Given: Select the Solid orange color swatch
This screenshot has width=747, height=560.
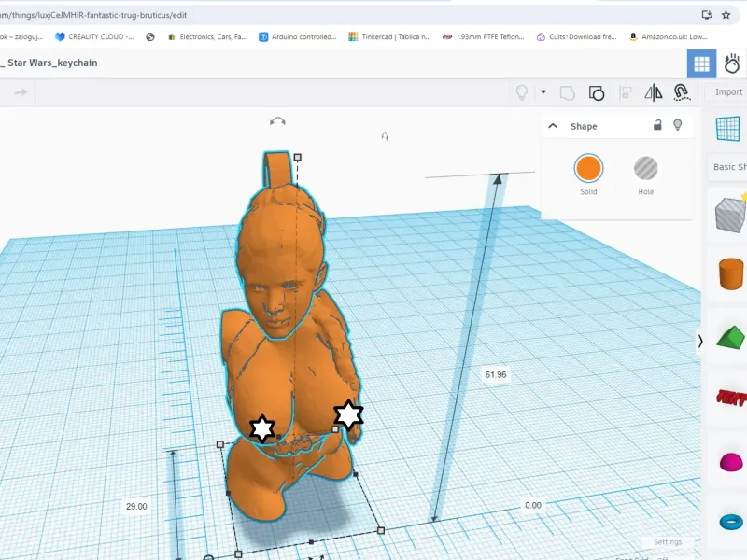Looking at the screenshot, I should (x=588, y=168).
